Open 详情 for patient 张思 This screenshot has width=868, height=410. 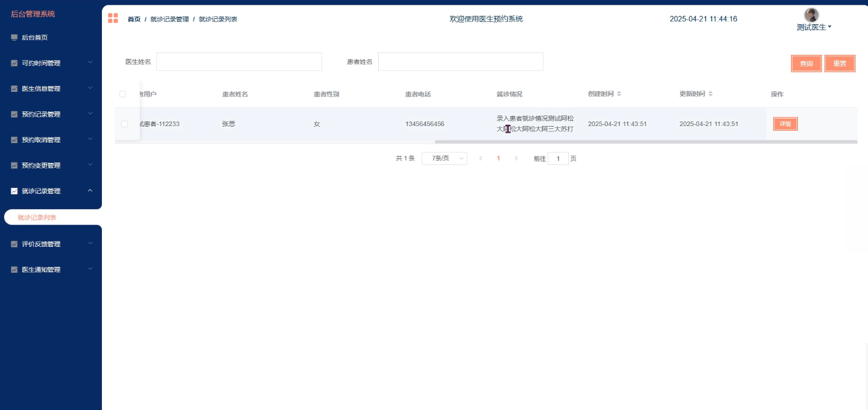point(785,124)
